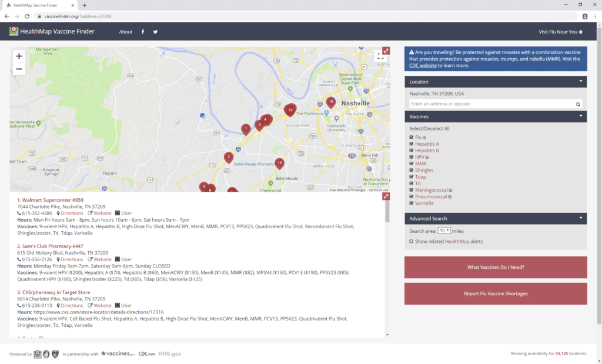
Task: Click the results list scroll-down arrow
Action: [x=387, y=335]
